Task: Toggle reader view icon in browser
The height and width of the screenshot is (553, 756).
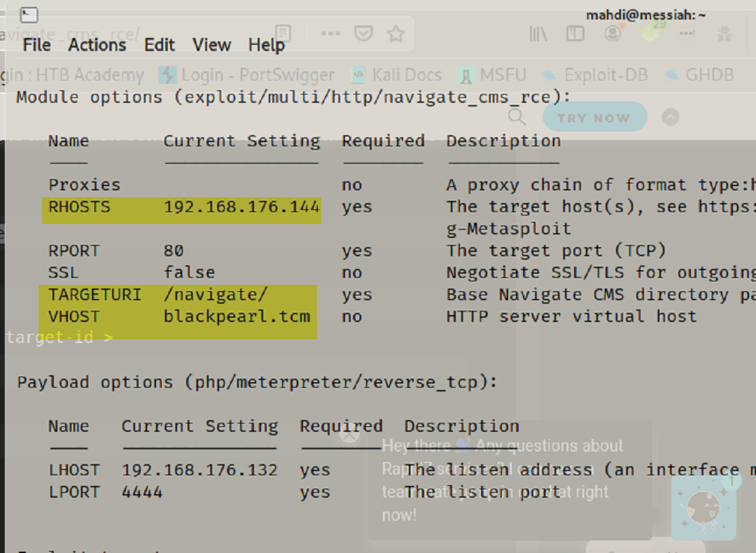Action: click(x=283, y=34)
